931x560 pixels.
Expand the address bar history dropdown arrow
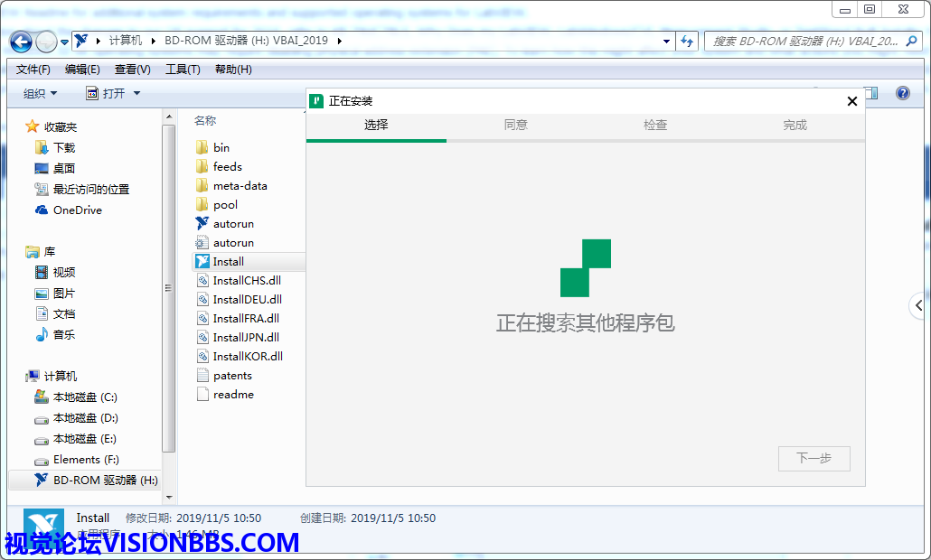(x=667, y=42)
